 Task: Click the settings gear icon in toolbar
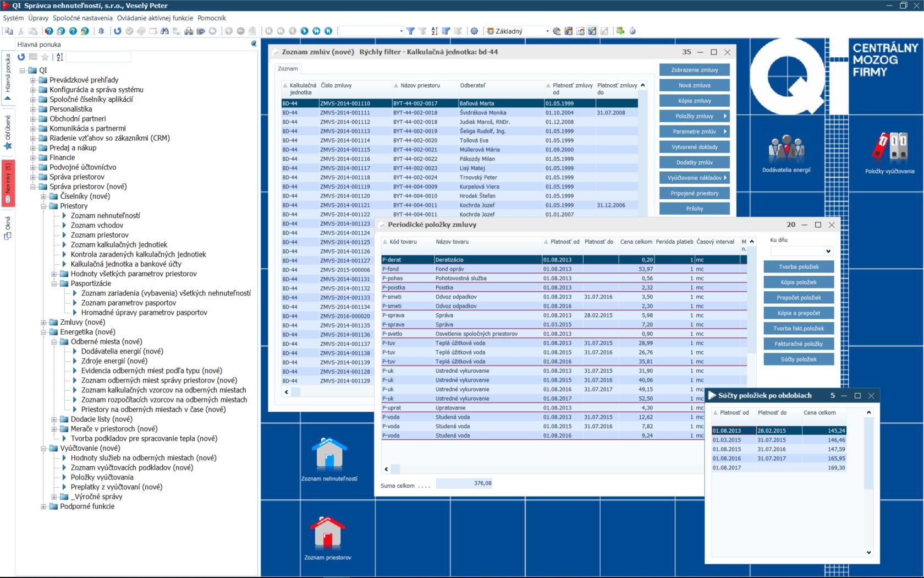474,31
